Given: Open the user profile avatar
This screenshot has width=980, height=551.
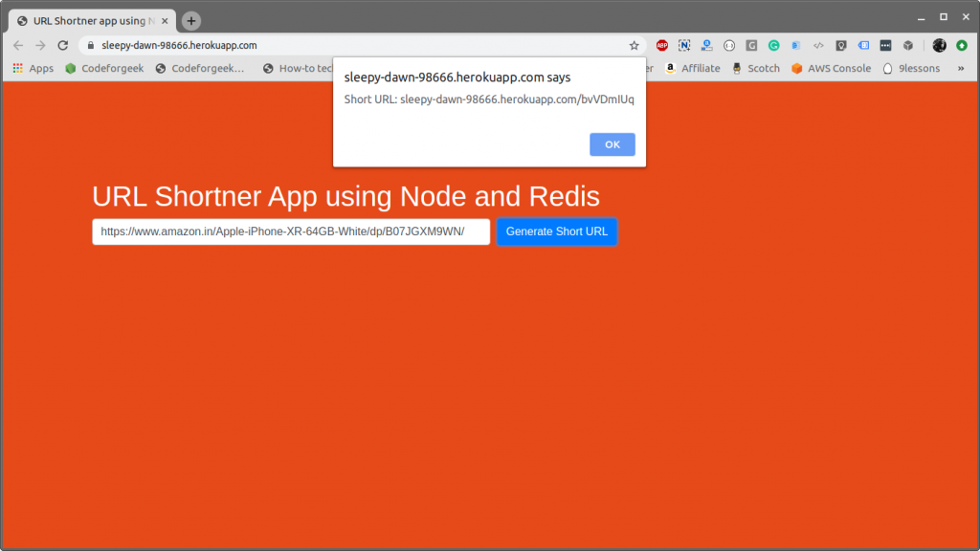Looking at the screenshot, I should pyautogui.click(x=939, y=45).
